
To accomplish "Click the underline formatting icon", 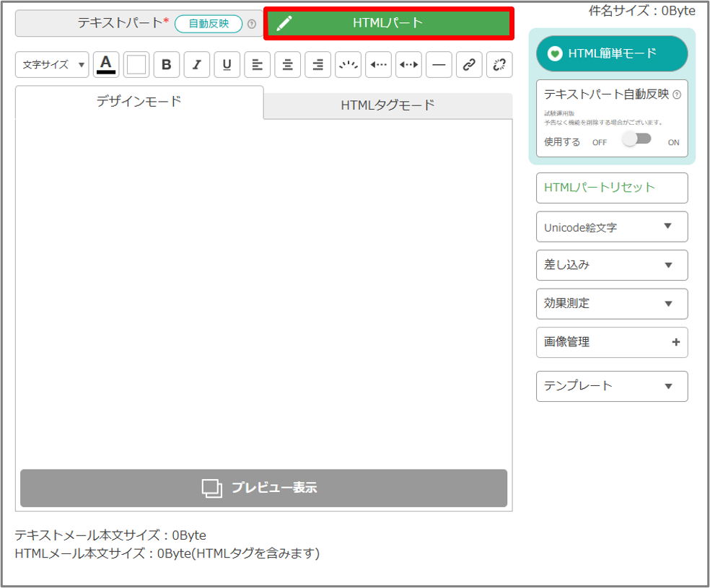I will [227, 65].
